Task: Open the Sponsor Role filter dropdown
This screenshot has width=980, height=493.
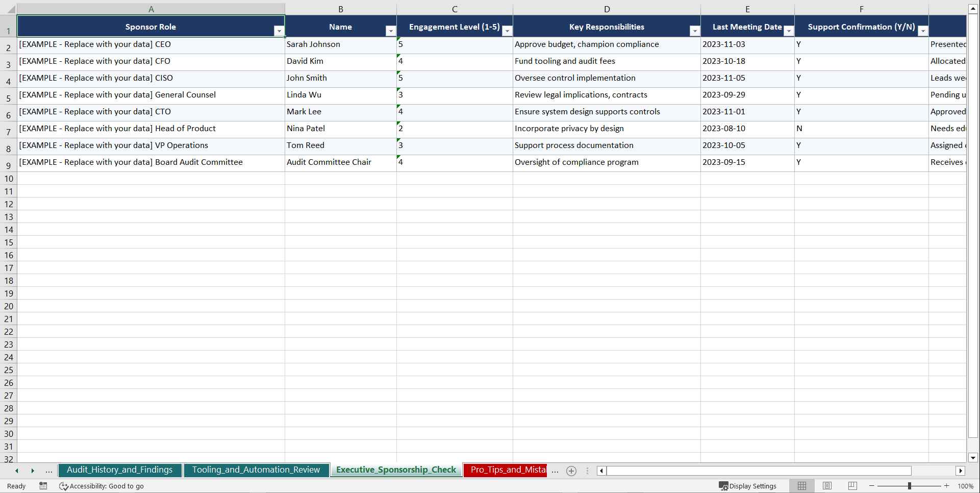Action: click(x=280, y=31)
